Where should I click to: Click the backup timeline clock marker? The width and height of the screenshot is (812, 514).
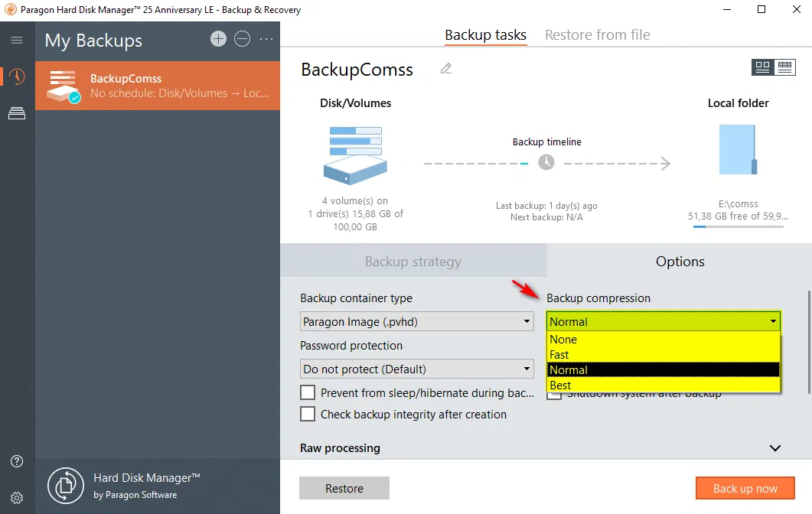(x=546, y=162)
